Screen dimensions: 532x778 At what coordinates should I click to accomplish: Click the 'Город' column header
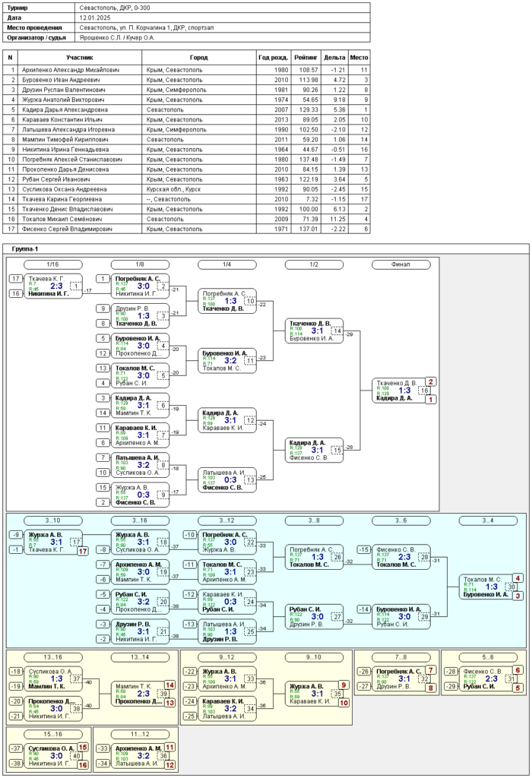coord(198,58)
